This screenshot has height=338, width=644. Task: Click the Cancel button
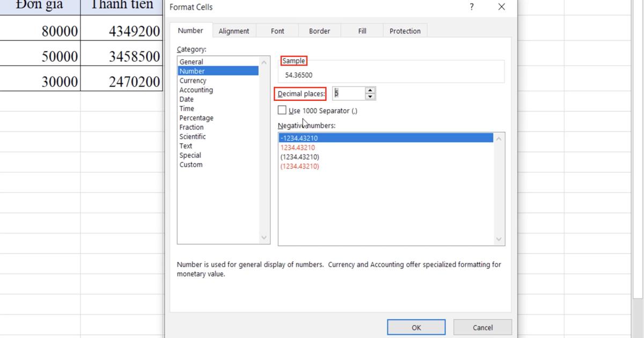482,327
